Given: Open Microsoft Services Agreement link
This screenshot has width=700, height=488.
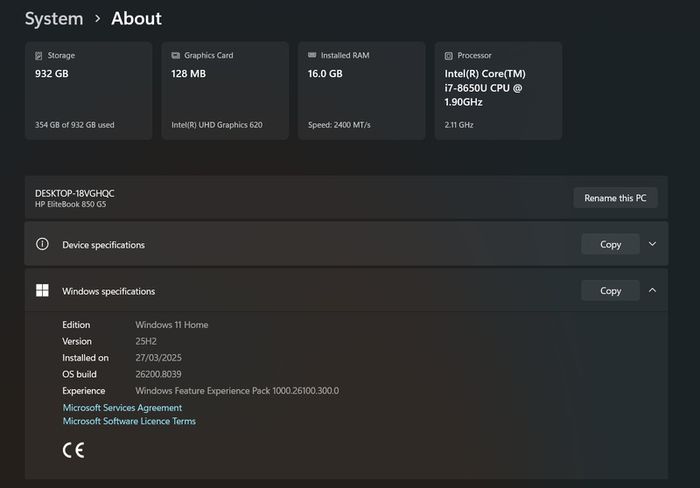Looking at the screenshot, I should [x=122, y=408].
